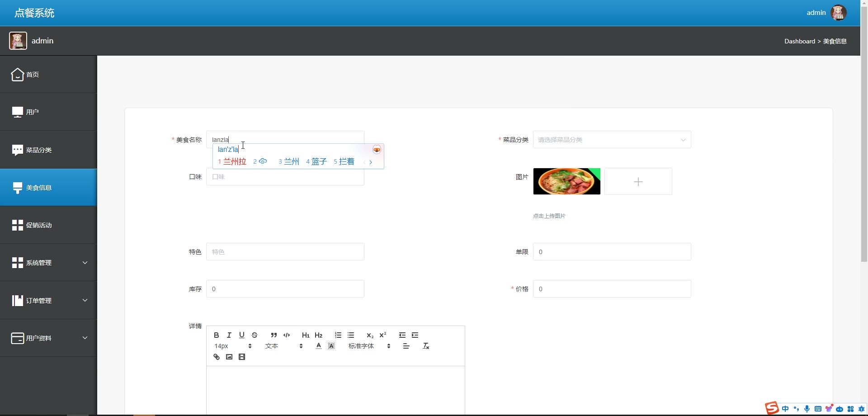Open the 文本 heading style dropdown
868x416 pixels.
(284, 346)
